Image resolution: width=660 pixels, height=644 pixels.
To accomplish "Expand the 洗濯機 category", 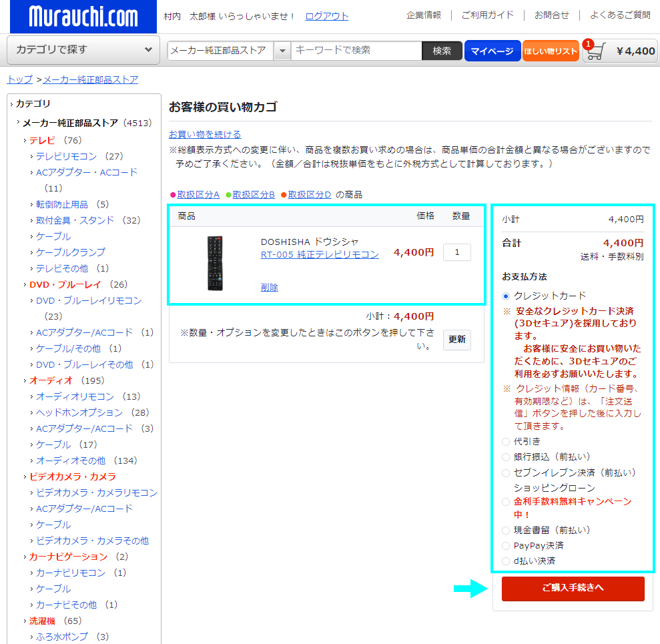I will tap(42, 621).
